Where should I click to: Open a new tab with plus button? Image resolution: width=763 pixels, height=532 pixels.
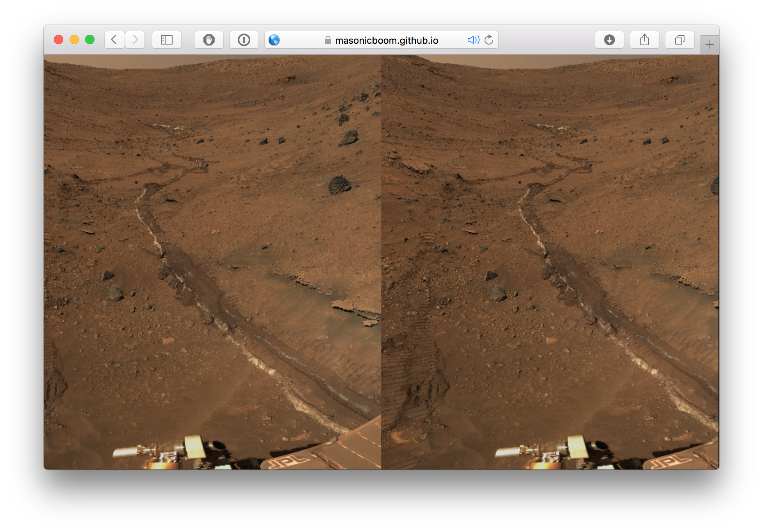click(x=710, y=45)
